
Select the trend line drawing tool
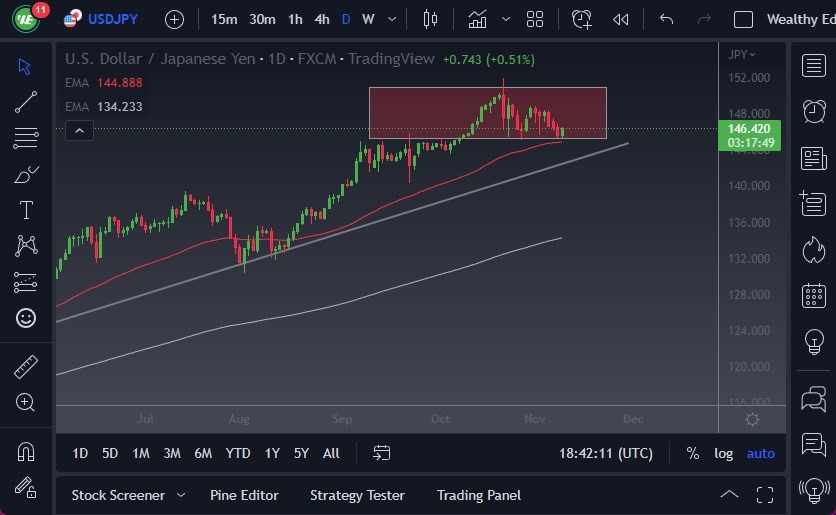[26, 101]
